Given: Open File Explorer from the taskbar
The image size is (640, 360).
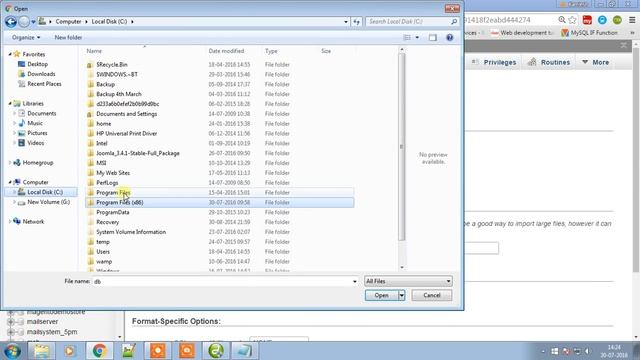Looking at the screenshot, I should point(41,351).
